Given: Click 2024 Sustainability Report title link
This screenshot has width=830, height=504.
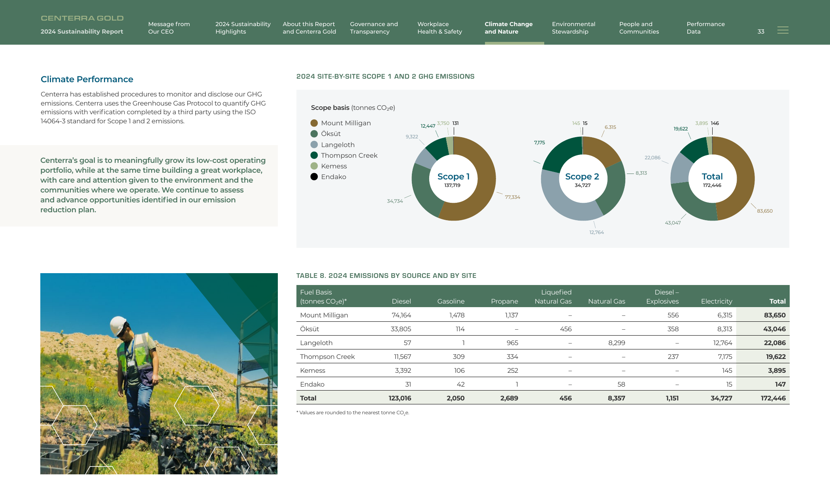Looking at the screenshot, I should click(x=82, y=32).
